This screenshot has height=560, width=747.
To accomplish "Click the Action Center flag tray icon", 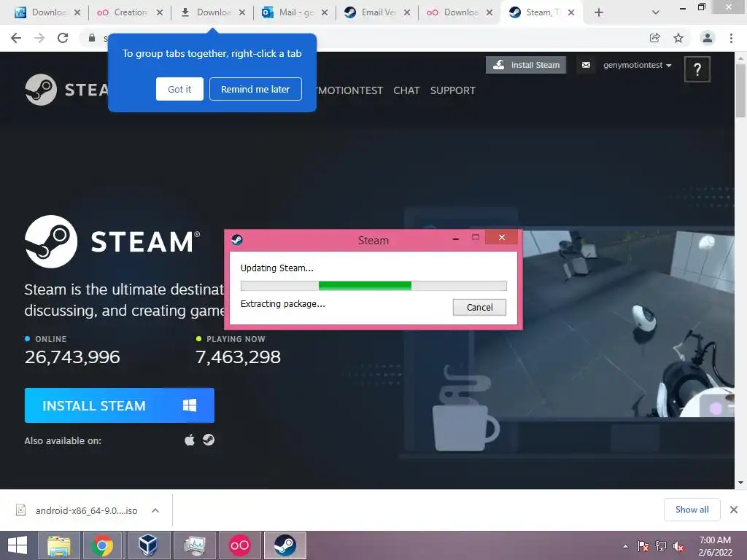I will (x=643, y=546).
